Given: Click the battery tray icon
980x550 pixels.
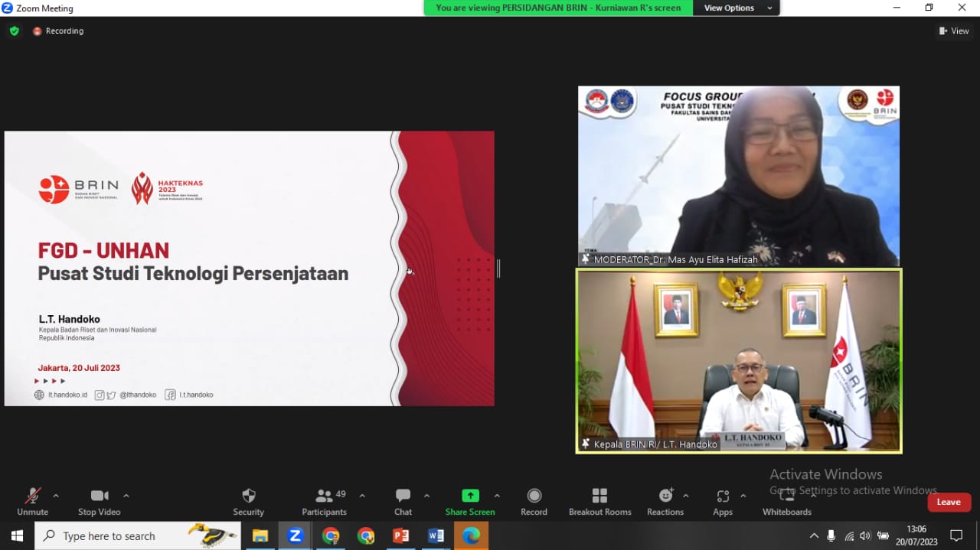Looking at the screenshot, I should coord(883,535).
